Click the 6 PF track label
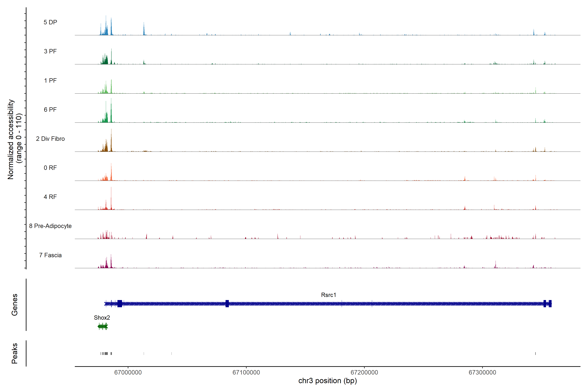The width and height of the screenshot is (588, 392). (x=50, y=109)
